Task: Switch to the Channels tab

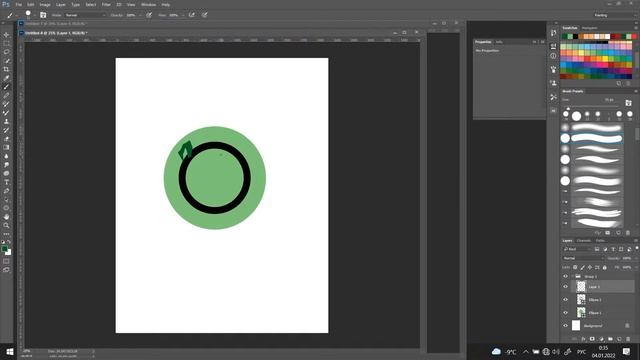Action: 584,240
